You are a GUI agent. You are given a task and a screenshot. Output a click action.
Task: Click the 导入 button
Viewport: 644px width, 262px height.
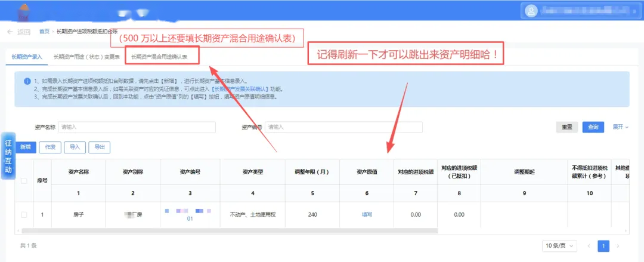pyautogui.click(x=75, y=147)
